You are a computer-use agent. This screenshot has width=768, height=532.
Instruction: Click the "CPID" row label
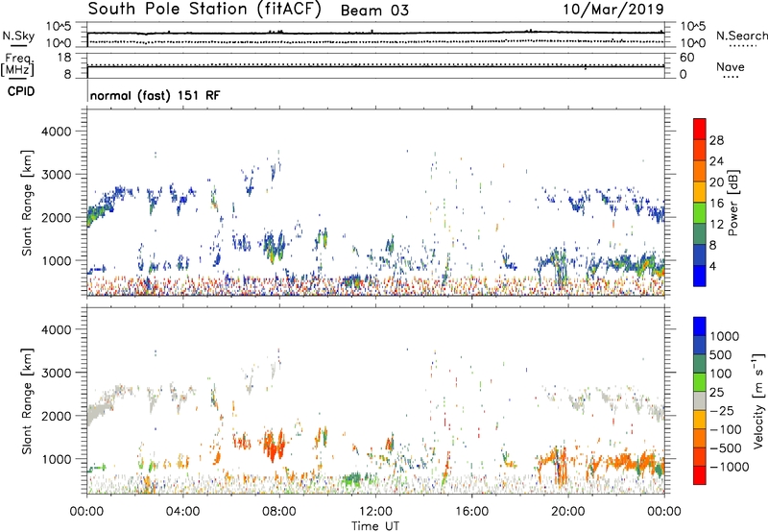(x=21, y=91)
